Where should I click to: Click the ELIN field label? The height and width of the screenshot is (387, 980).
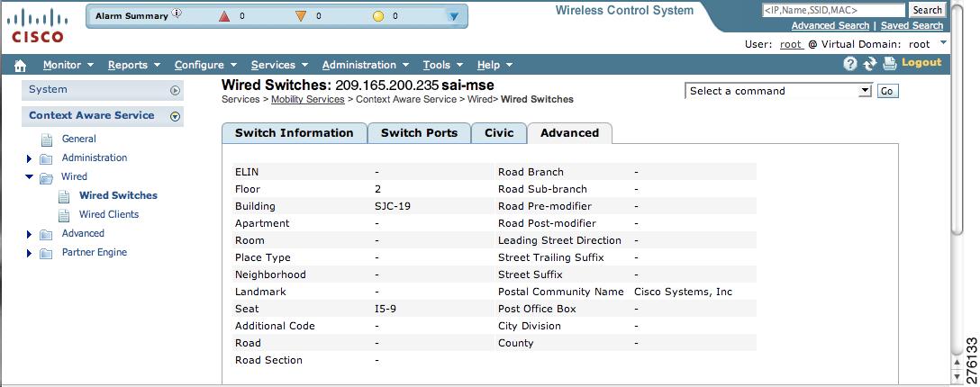[246, 172]
